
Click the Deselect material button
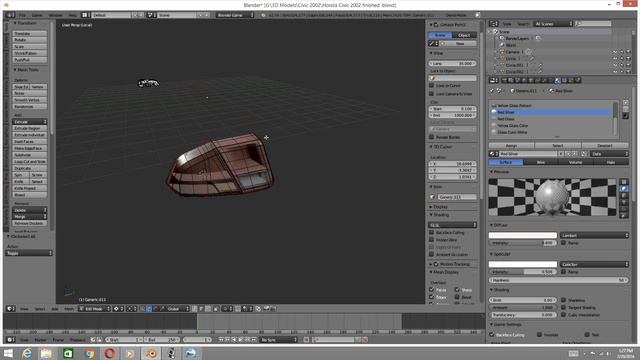pyautogui.click(x=605, y=146)
